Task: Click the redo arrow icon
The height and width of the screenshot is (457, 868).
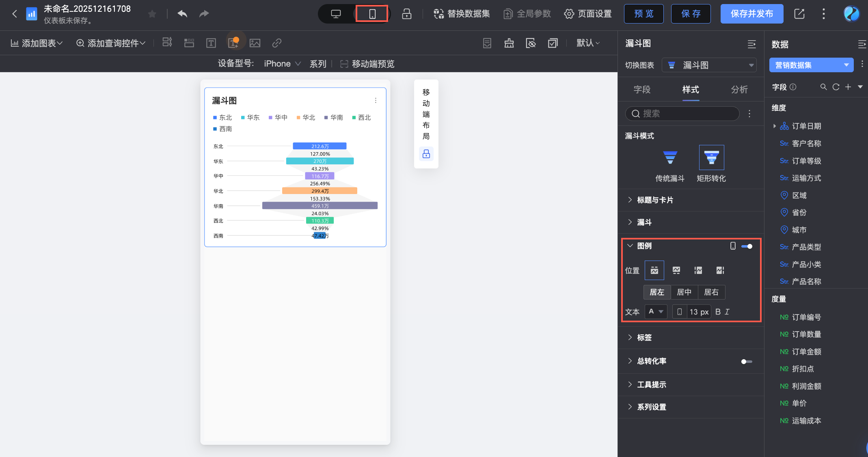Action: [x=204, y=14]
